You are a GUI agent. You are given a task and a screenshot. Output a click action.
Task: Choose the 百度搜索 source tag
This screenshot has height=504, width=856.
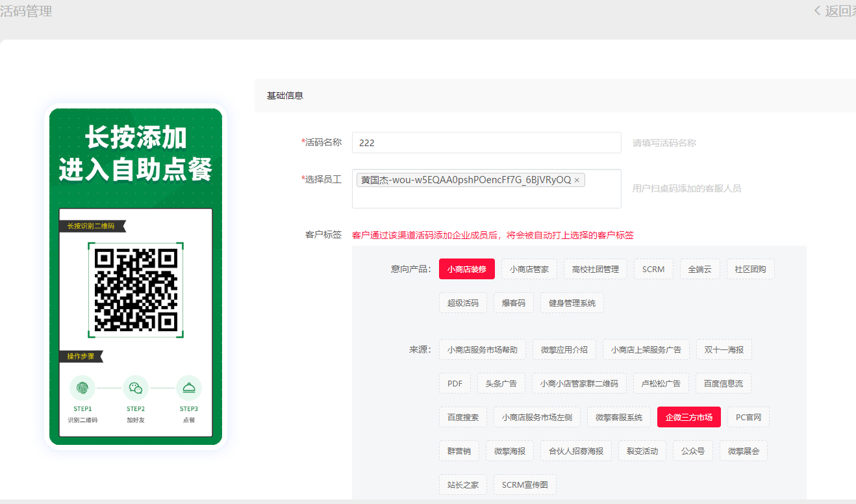click(462, 417)
